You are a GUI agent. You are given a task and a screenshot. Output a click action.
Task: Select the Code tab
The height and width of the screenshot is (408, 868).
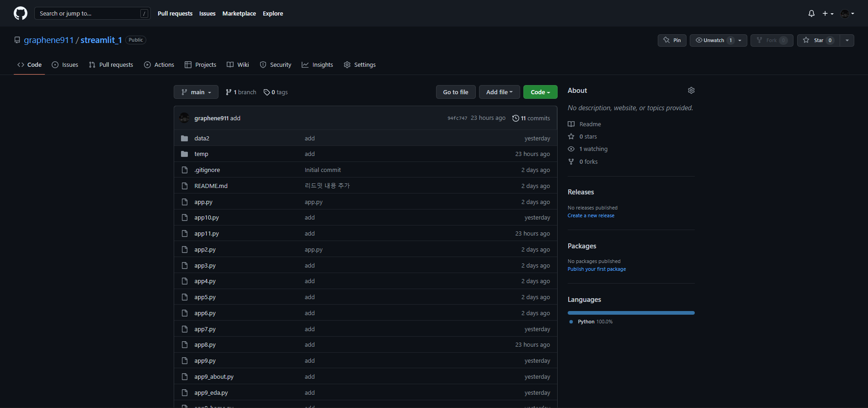pyautogui.click(x=29, y=65)
